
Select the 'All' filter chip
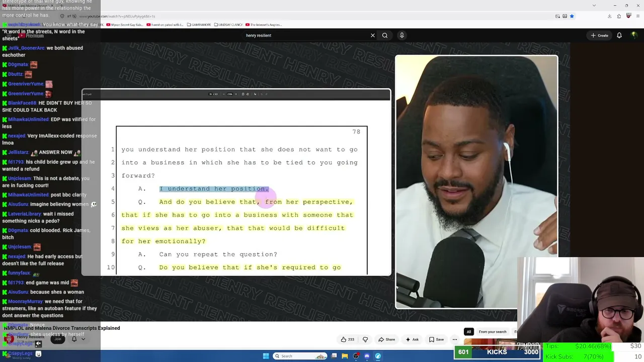tap(469, 332)
